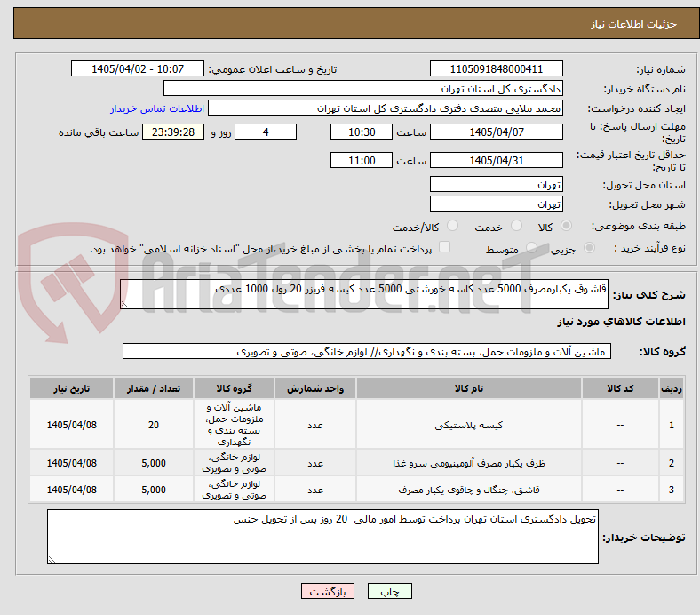Click the resize handle of توضیحات خریدار box
700x615 pixels.
[x=52, y=559]
